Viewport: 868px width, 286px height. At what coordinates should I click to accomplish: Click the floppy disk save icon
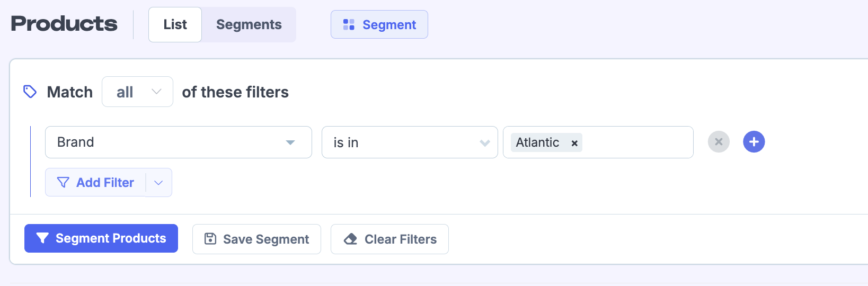pyautogui.click(x=210, y=239)
